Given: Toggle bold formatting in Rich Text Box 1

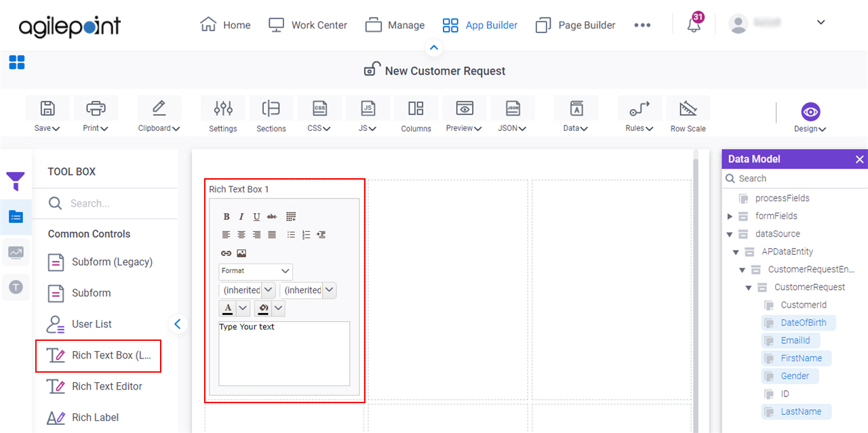Looking at the screenshot, I should pos(226,216).
